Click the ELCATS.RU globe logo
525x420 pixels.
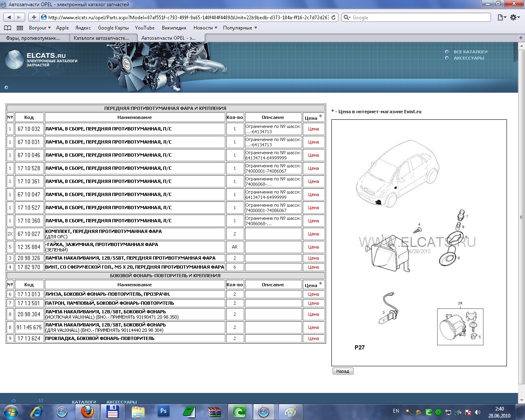15,59
